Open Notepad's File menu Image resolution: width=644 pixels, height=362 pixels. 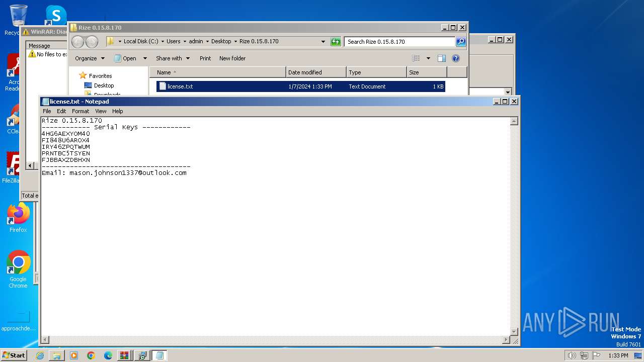47,111
